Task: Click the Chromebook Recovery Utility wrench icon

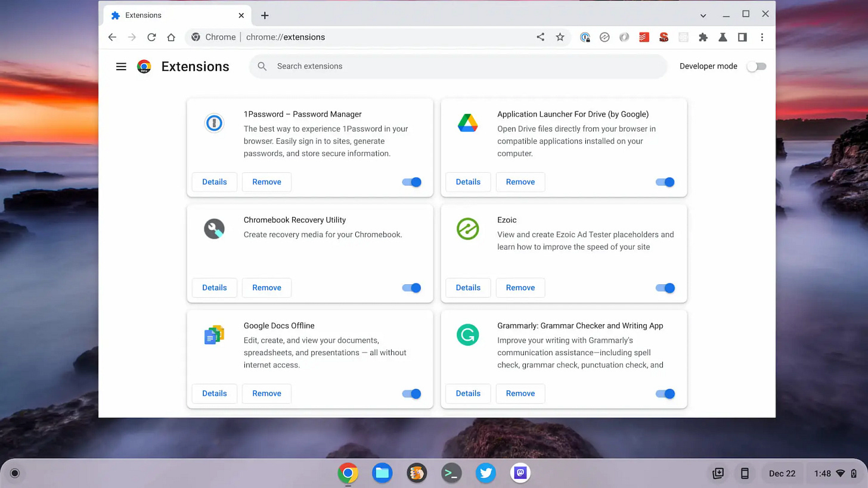Action: 214,229
